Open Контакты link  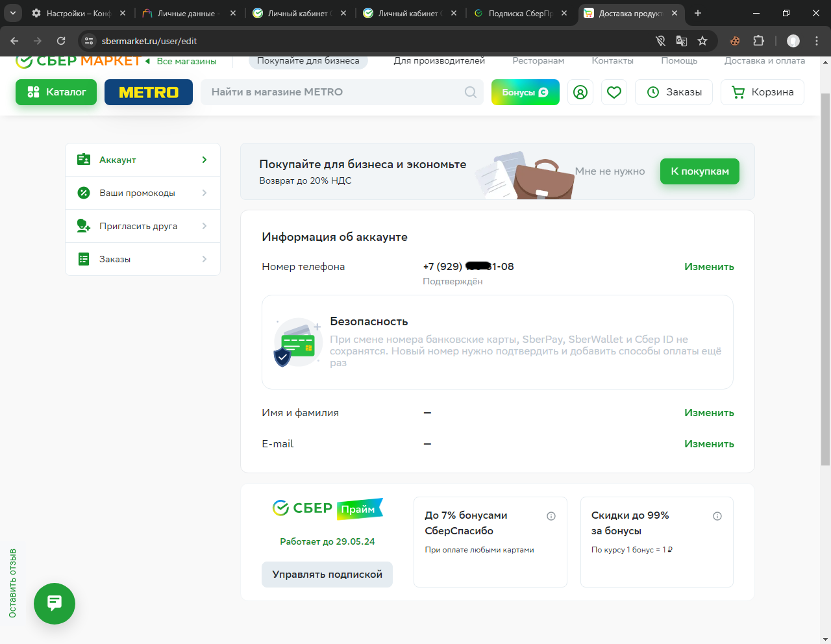(x=612, y=61)
